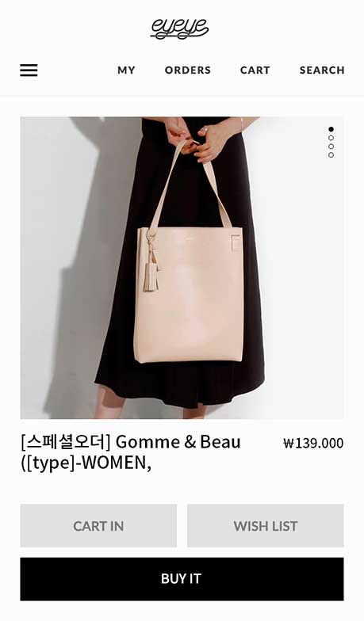364x644 pixels.
Task: Purchase now with the BUY IT button
Action: (182, 579)
